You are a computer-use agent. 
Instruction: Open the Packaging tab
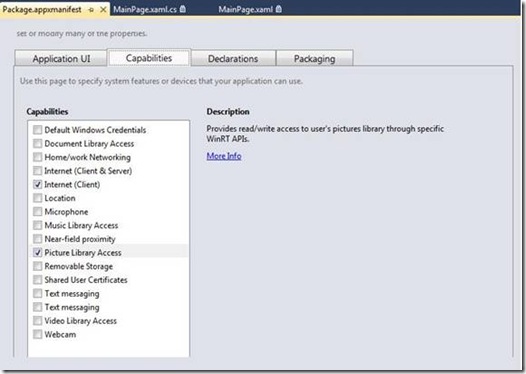point(314,59)
